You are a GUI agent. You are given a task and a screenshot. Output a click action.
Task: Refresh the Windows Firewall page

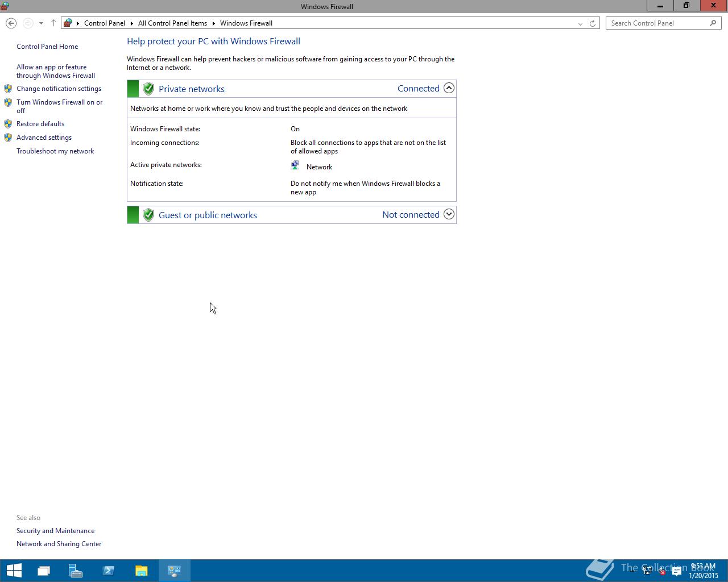(x=593, y=23)
